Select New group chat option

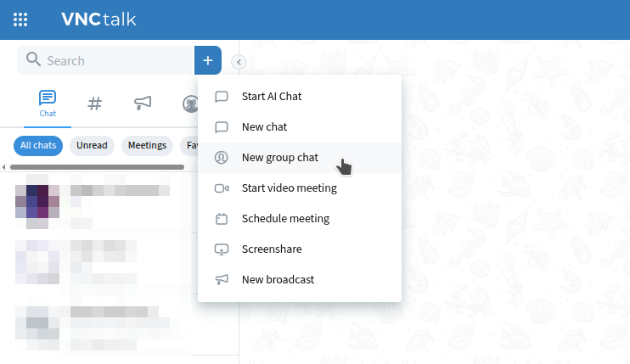click(279, 158)
